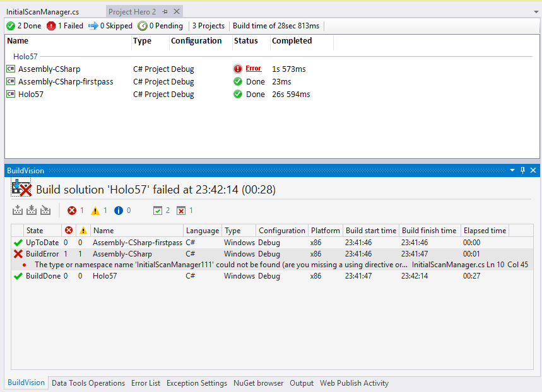The width and height of the screenshot is (542, 392).
Task: Open the InitialScanManager.cs document tab
Action: (x=42, y=12)
